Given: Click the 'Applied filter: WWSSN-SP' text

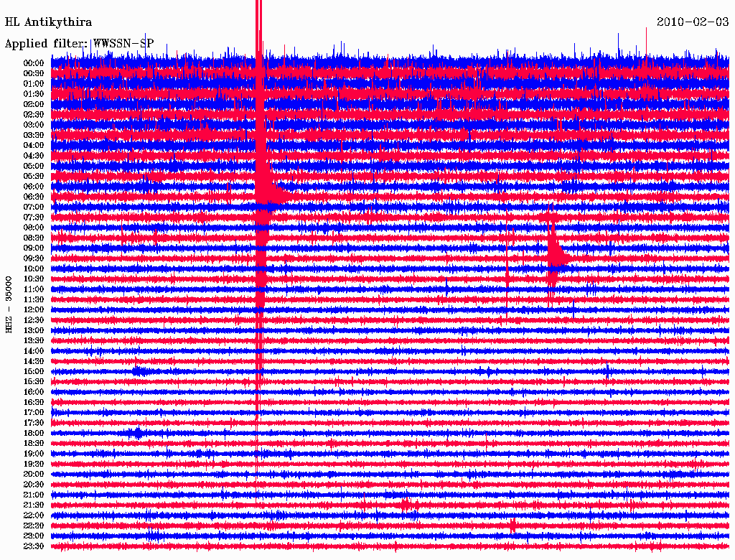Looking at the screenshot, I should [79, 44].
